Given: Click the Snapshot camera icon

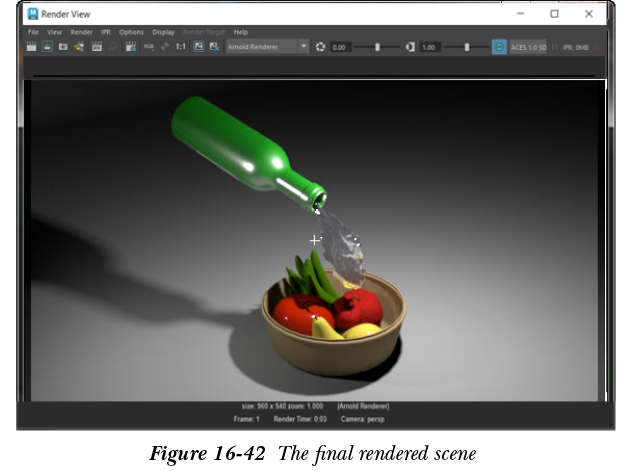Looking at the screenshot, I should tap(63, 47).
